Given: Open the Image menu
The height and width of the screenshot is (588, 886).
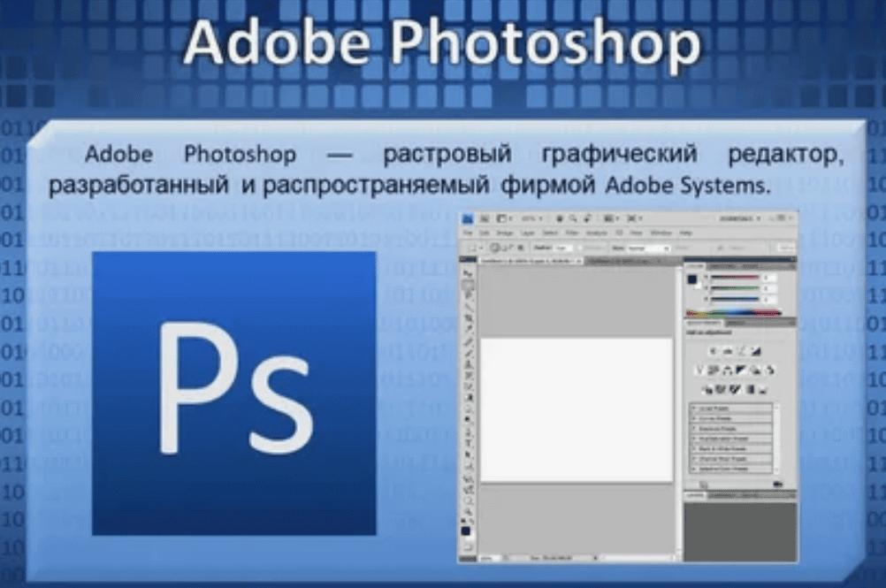Looking at the screenshot, I should click(505, 233).
